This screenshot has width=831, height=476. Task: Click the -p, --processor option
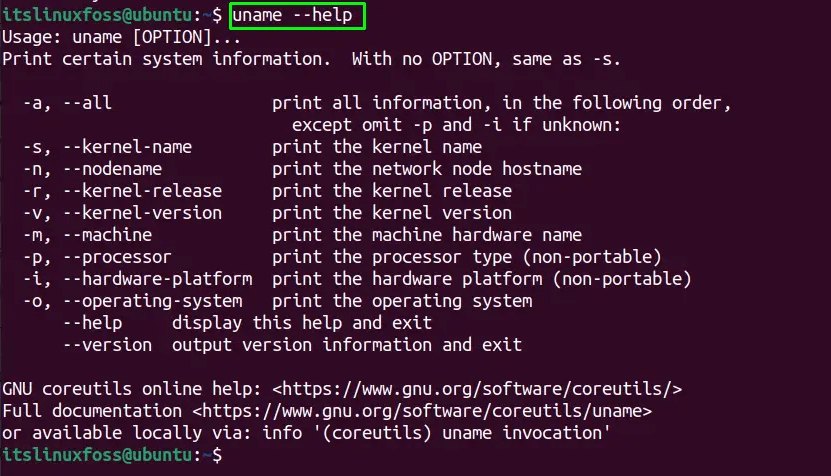click(97, 257)
